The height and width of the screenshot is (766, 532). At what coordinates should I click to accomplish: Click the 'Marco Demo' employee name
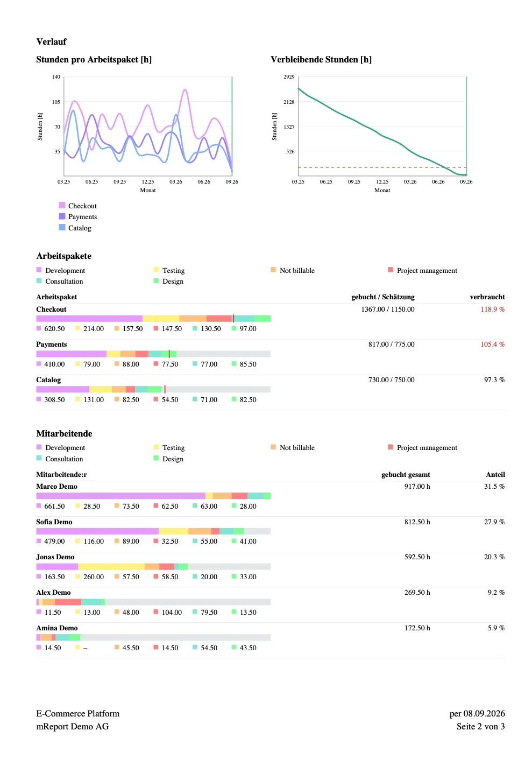(56, 486)
